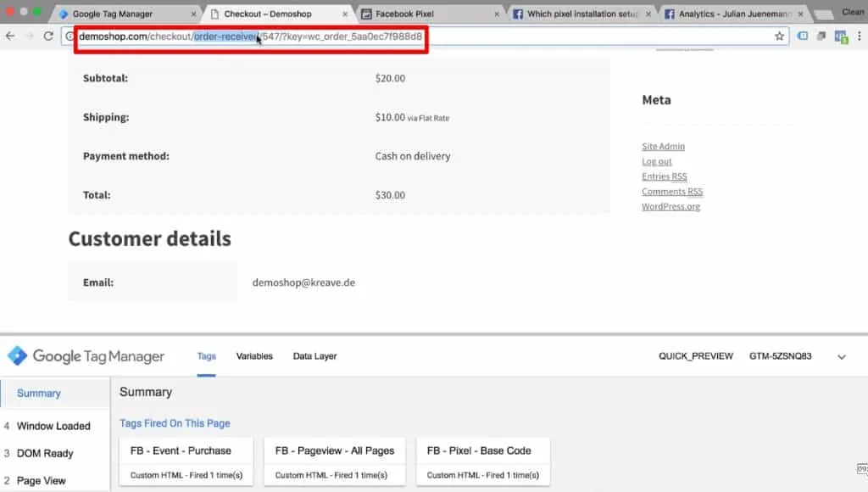Click the highlighted order-received URL text
This screenshot has height=492, width=868.
tap(225, 38)
